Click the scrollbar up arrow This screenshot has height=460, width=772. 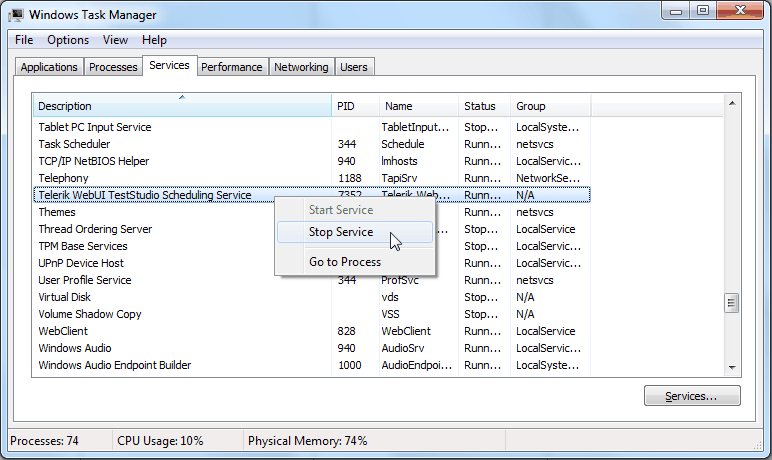pyautogui.click(x=732, y=103)
